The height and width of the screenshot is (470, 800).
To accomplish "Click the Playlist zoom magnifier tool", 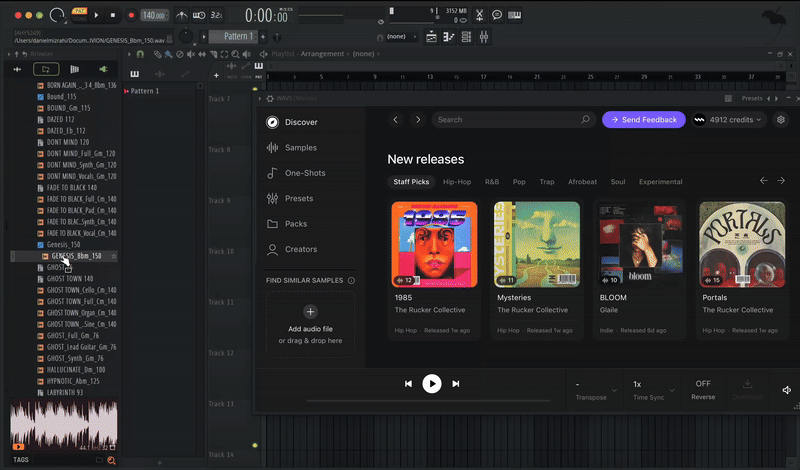I will click(x=235, y=54).
